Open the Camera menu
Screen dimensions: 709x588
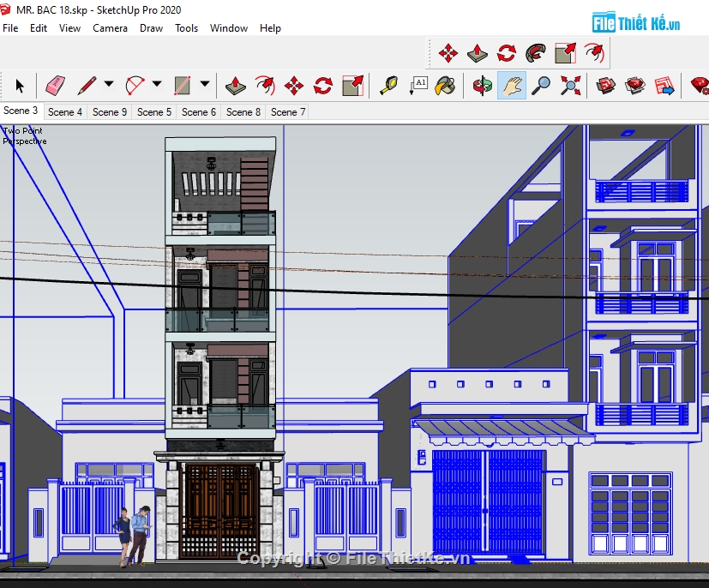[110, 28]
